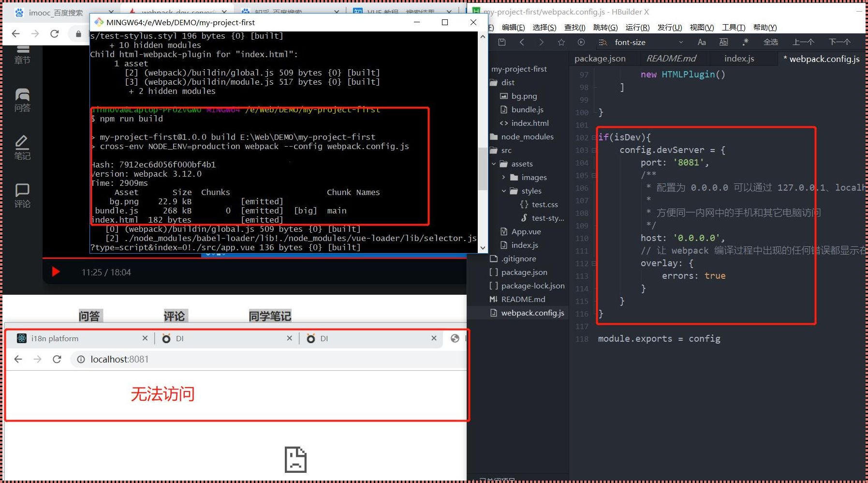This screenshot has height=483, width=868.
Task: Go forward using HBuilder toolbar right arrow
Action: pos(541,42)
